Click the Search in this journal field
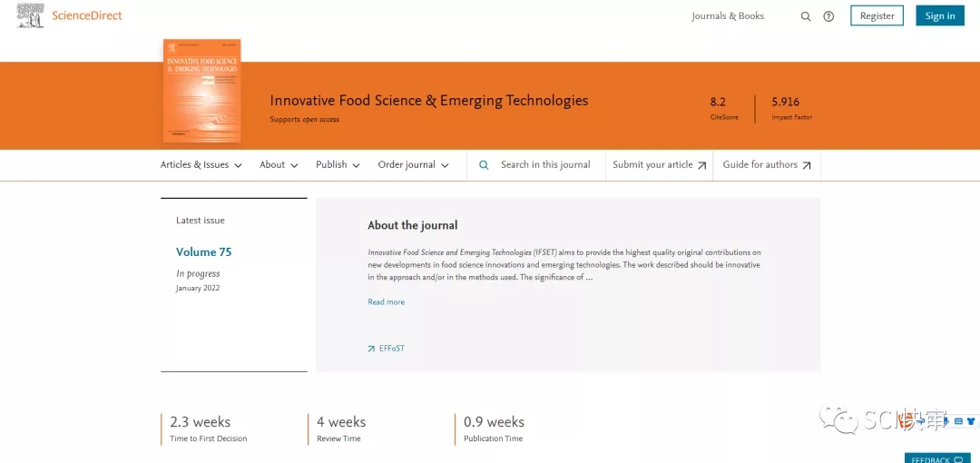 (x=545, y=165)
